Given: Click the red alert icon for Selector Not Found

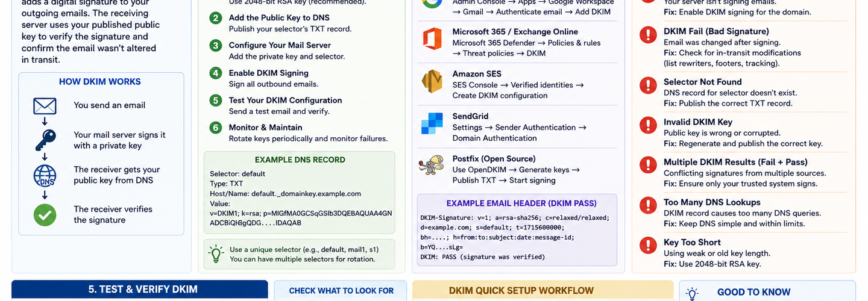Looking at the screenshot, I should pos(648,85).
